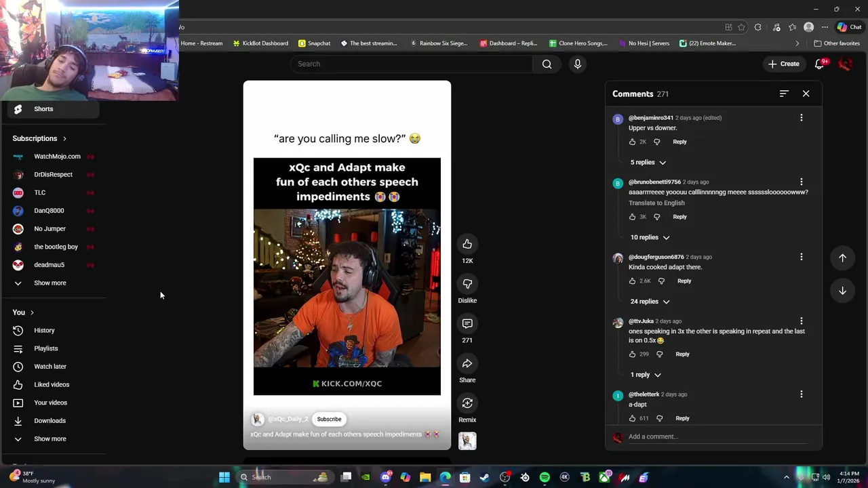The image size is (868, 488).
Task: Expand 10 replies under brunobenetti9756
Action: pyautogui.click(x=650, y=237)
